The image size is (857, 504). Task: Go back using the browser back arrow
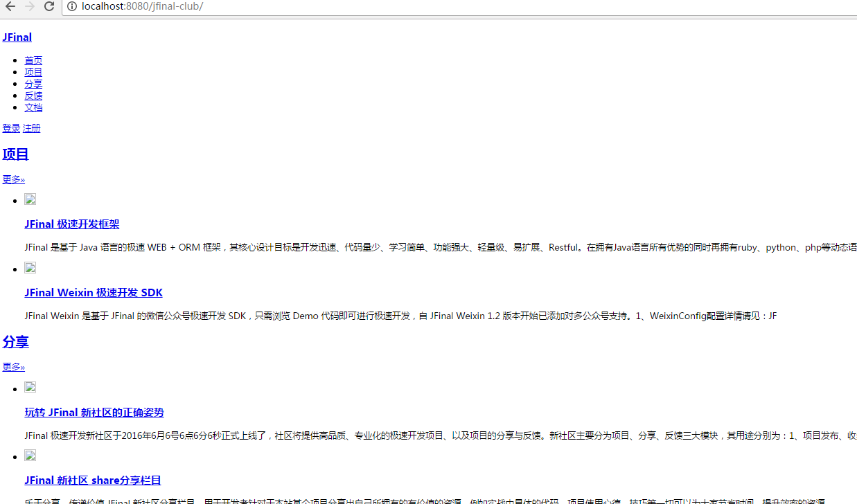(x=10, y=7)
